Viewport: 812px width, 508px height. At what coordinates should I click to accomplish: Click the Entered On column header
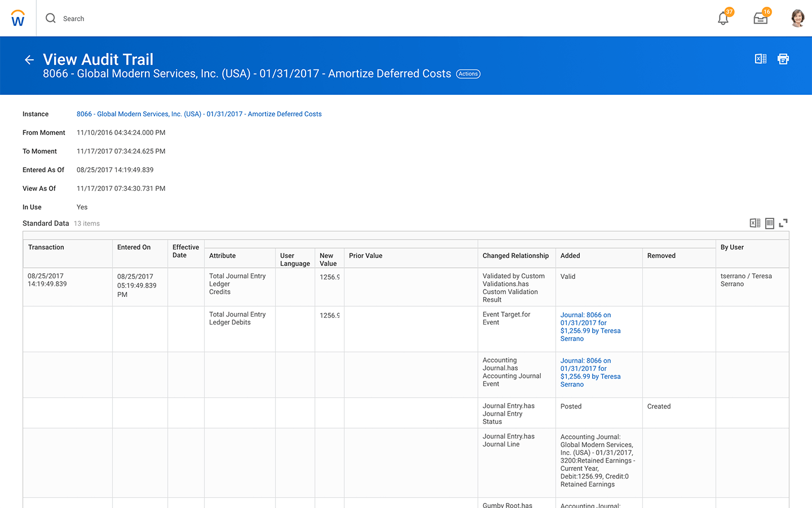(x=134, y=247)
